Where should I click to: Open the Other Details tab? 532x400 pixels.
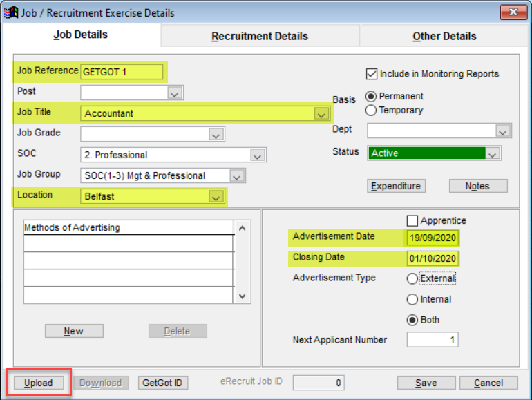pyautogui.click(x=444, y=36)
